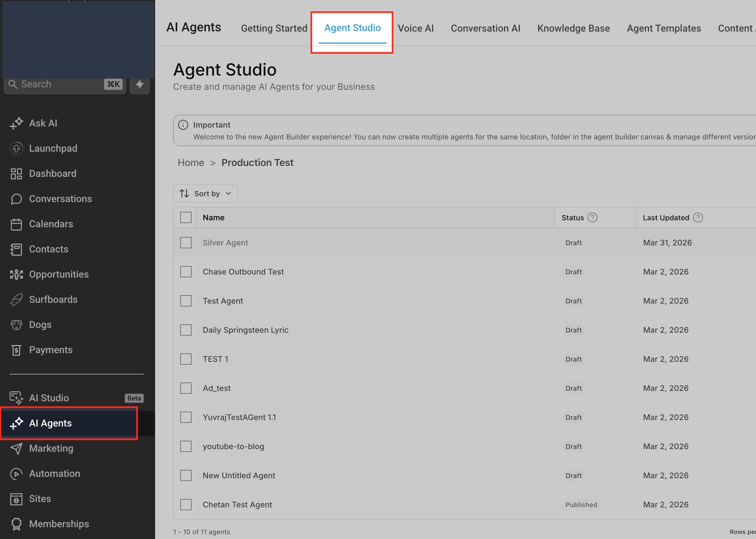Viewport: 756px width, 539px height.
Task: Click the lightning bolt quick actions icon
Action: 139,84
